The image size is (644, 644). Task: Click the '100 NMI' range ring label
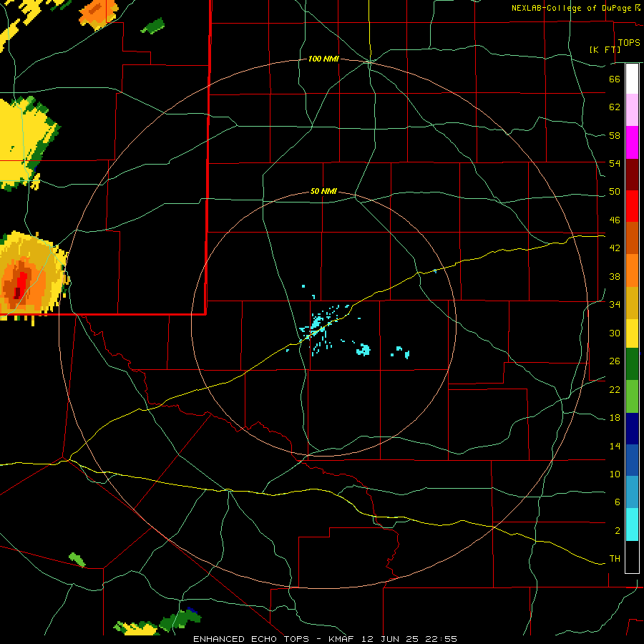tap(323, 59)
